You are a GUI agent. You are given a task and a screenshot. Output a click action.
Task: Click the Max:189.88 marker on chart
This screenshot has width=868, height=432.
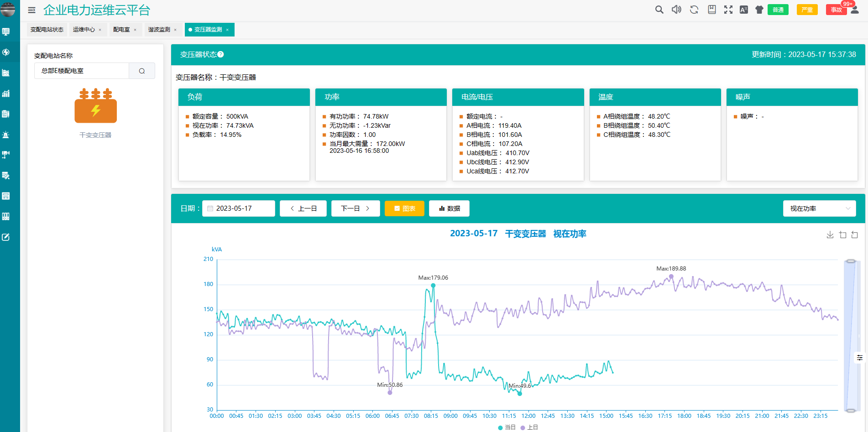pos(671,276)
